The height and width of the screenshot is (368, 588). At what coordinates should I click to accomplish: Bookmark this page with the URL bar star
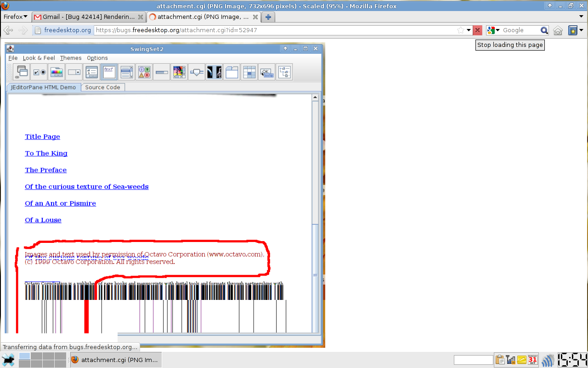(x=460, y=30)
